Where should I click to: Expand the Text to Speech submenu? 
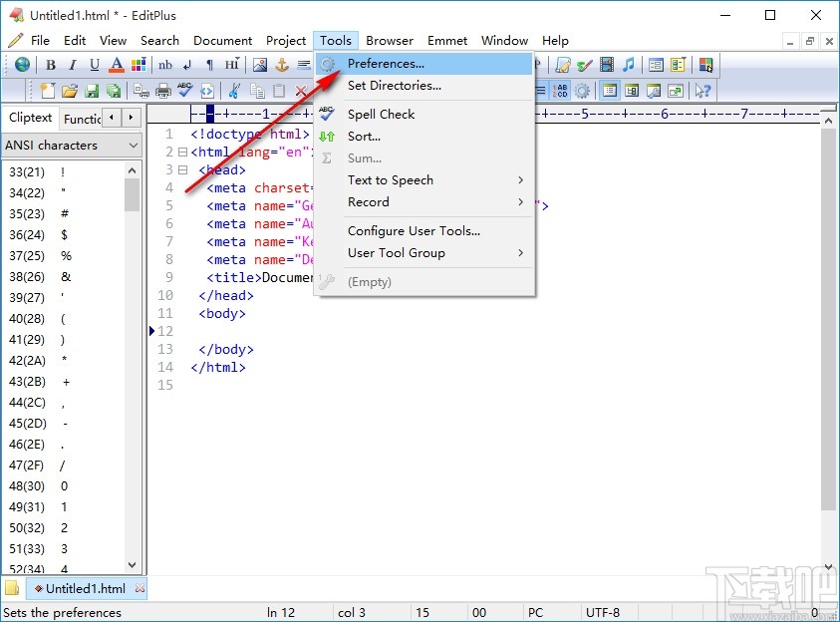[423, 180]
